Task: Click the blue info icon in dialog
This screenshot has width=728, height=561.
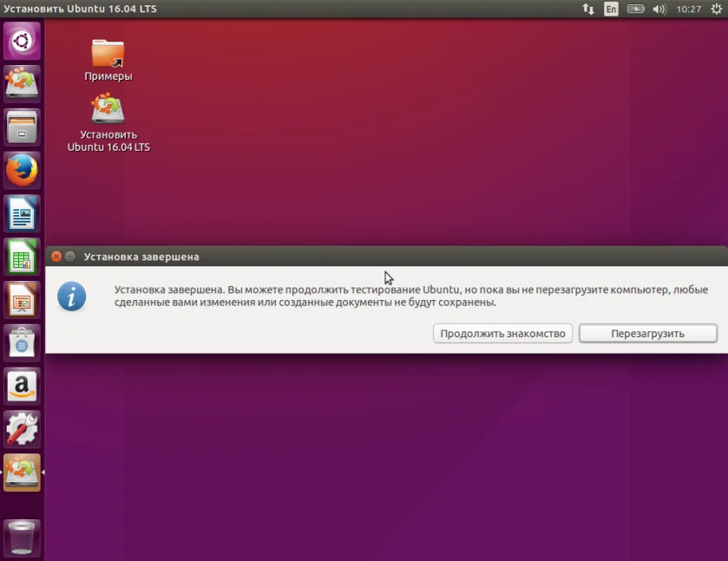Action: coord(71,296)
